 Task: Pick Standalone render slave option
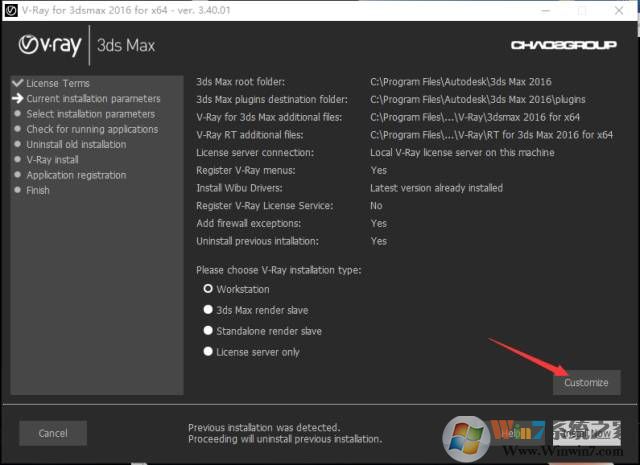coord(208,331)
